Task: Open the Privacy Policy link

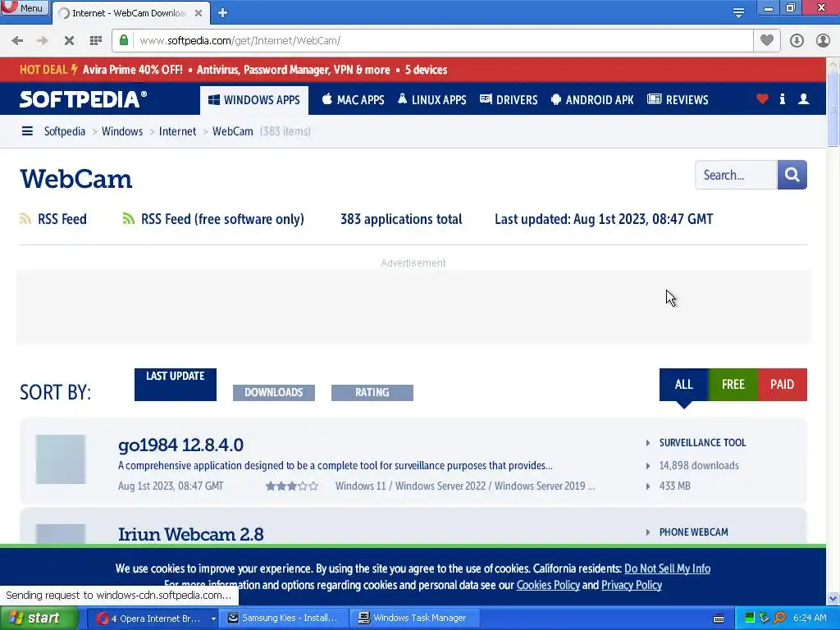Action: pyautogui.click(x=631, y=585)
